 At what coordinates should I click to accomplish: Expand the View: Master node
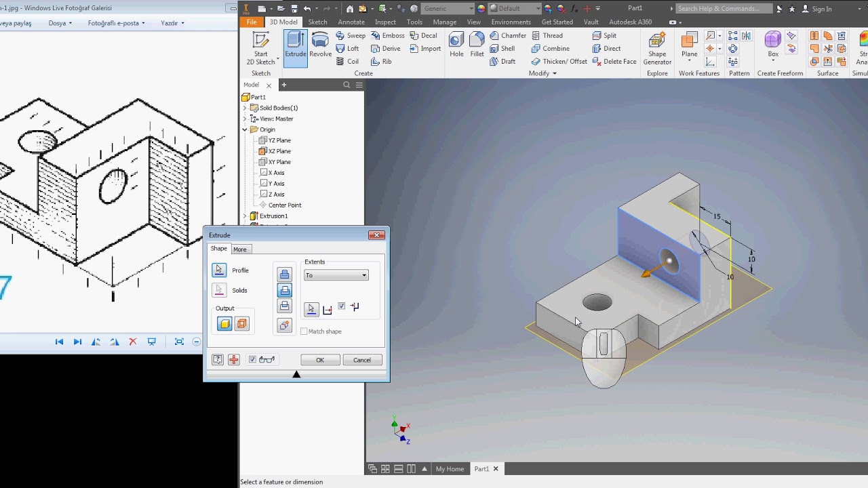point(245,119)
